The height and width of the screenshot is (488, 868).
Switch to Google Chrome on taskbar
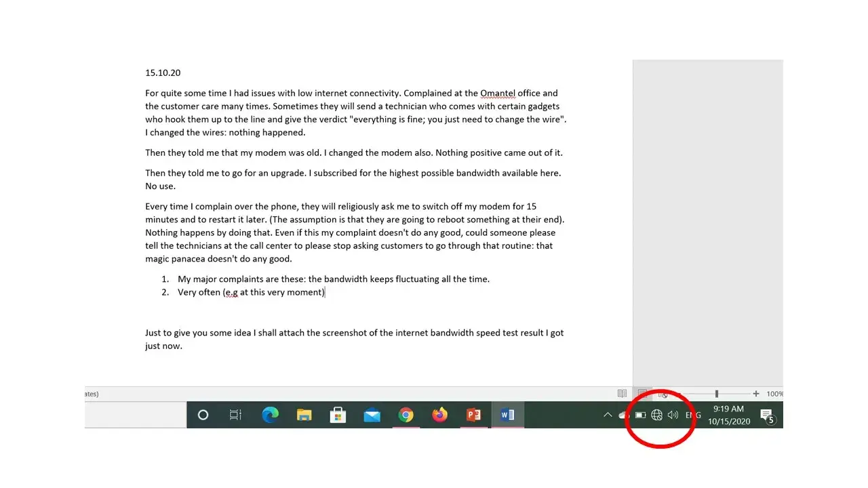pos(406,415)
